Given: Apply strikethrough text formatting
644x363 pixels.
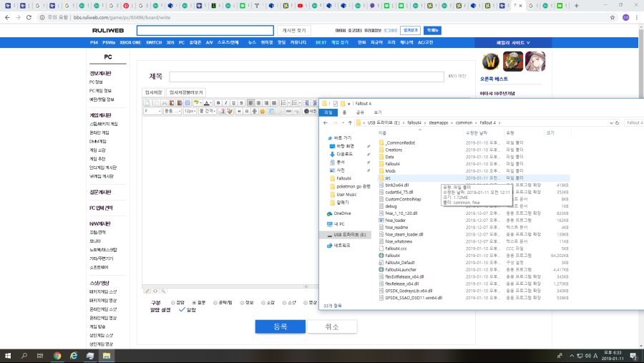Looking at the screenshot, I should (242, 103).
